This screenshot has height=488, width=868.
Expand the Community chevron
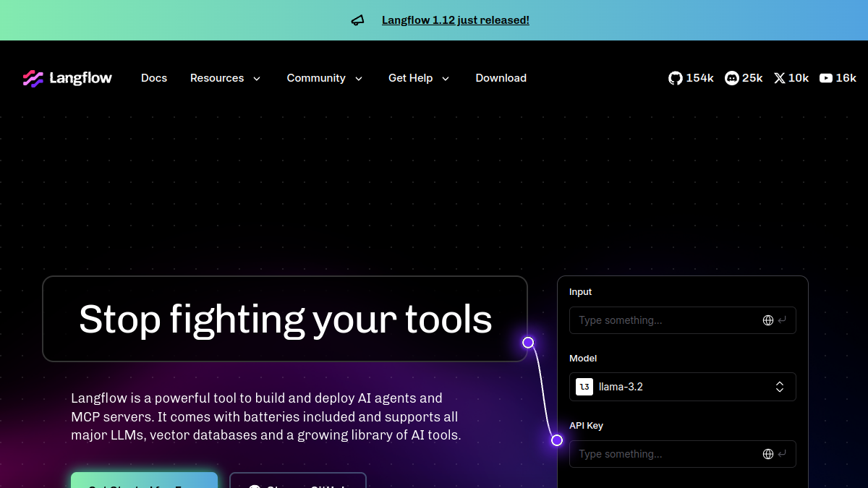pos(358,79)
